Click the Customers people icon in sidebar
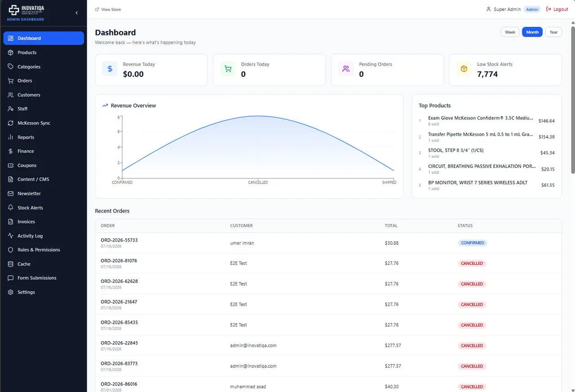Screen dimensions: 575x392 (11, 95)
